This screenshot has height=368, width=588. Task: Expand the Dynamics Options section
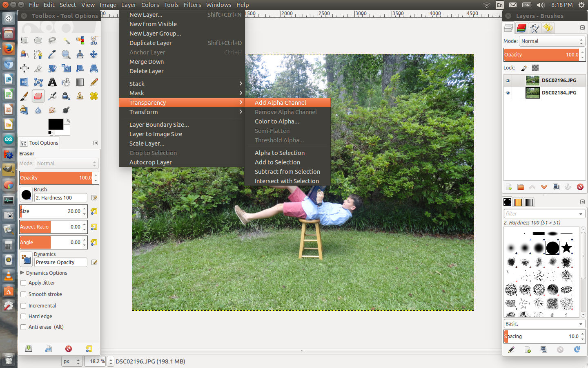point(22,273)
